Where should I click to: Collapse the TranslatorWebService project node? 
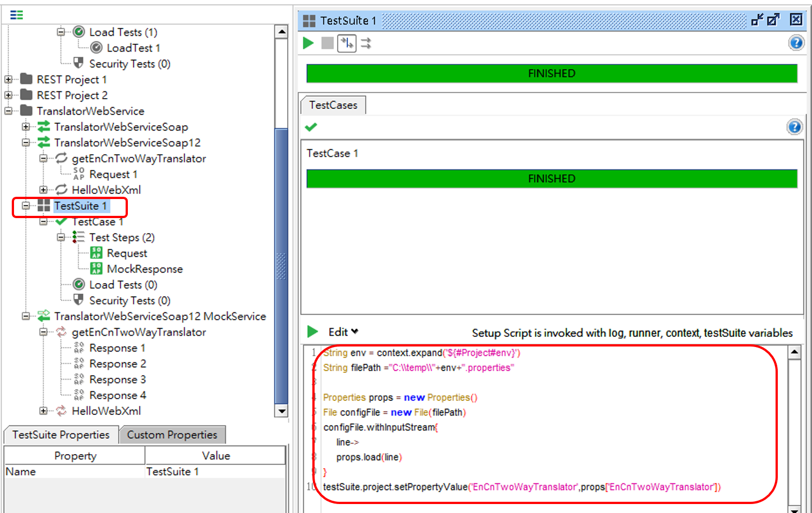(x=8, y=111)
